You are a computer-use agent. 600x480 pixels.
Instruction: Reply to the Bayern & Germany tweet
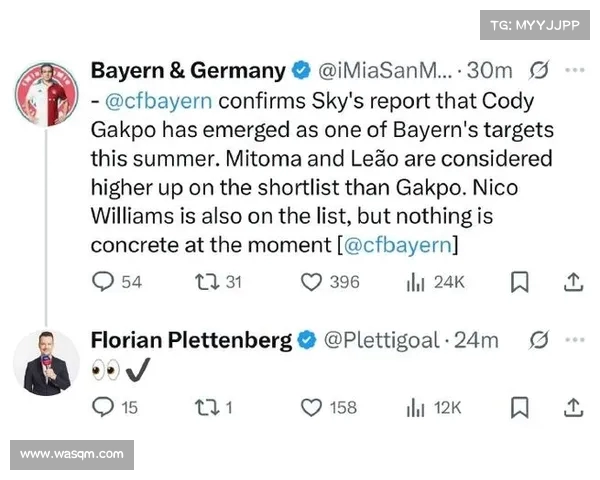103,282
